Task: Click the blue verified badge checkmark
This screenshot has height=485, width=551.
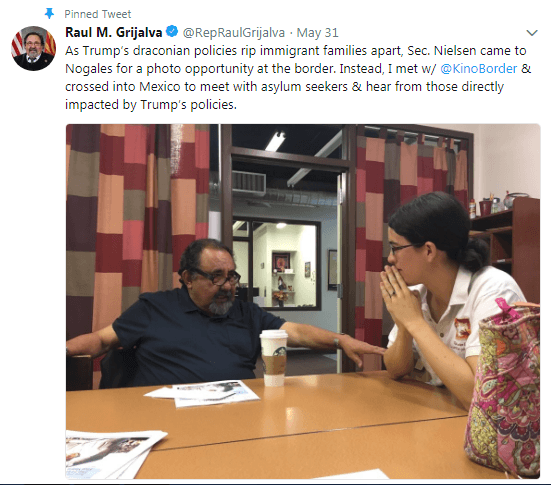Action: click(172, 32)
